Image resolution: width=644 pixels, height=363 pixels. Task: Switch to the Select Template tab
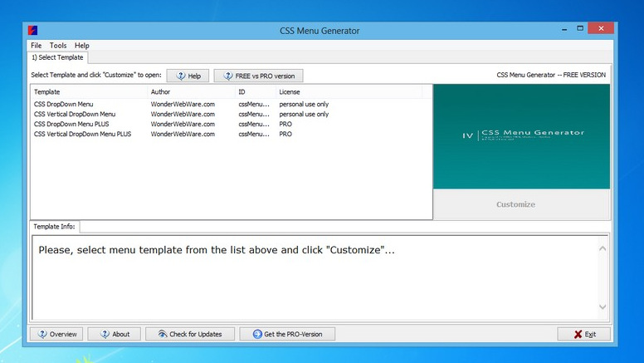[x=57, y=57]
